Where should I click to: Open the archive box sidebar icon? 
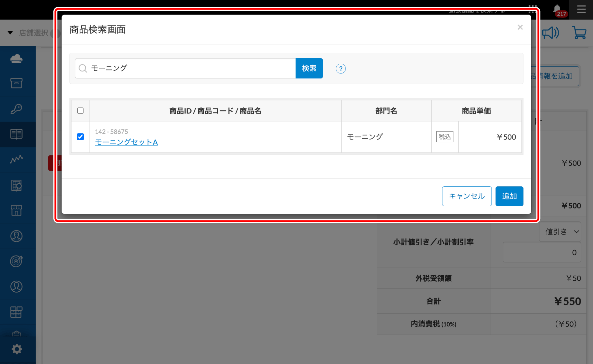(x=17, y=83)
